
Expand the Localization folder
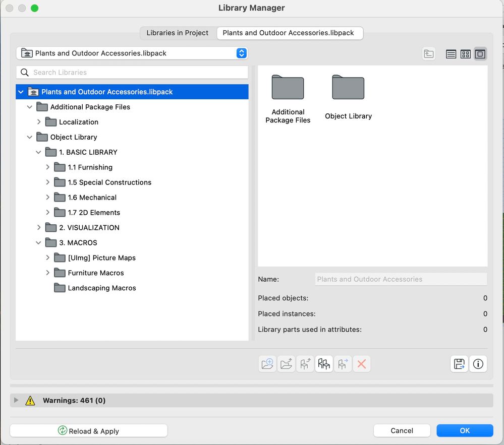tap(38, 122)
